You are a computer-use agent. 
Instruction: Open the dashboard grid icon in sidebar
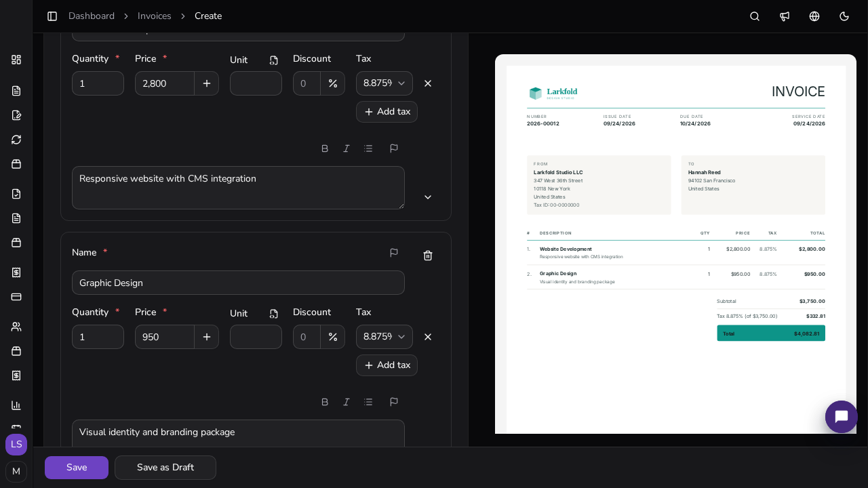click(x=16, y=60)
